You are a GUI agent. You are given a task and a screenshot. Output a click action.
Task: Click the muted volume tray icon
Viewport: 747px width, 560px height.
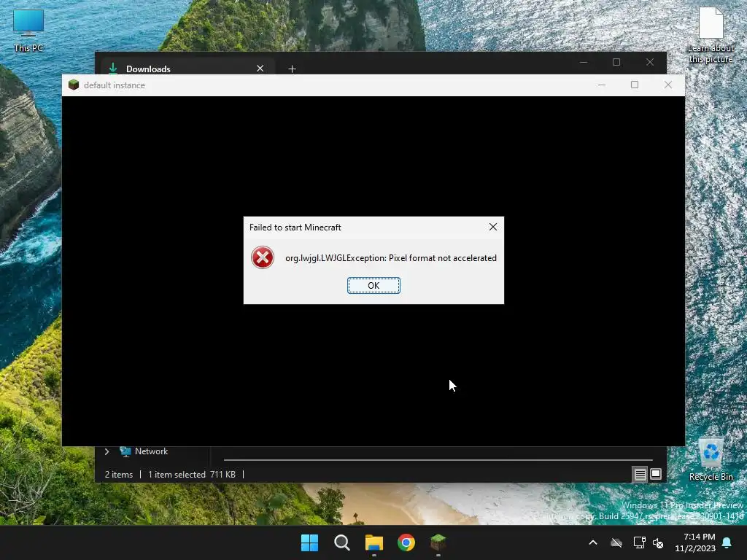click(x=659, y=542)
